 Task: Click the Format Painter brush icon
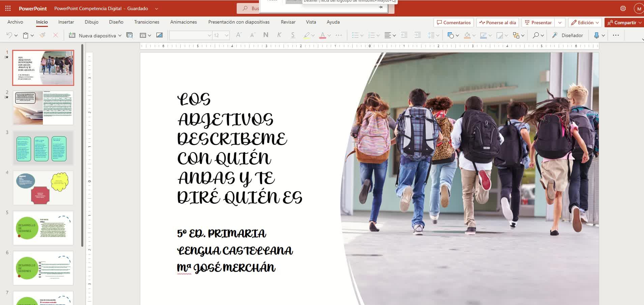(42, 35)
